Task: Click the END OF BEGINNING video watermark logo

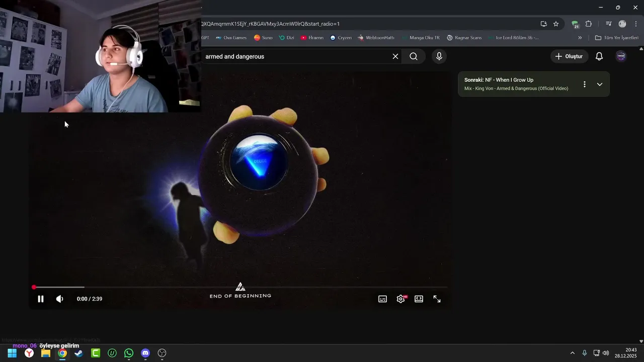Action: click(240, 291)
